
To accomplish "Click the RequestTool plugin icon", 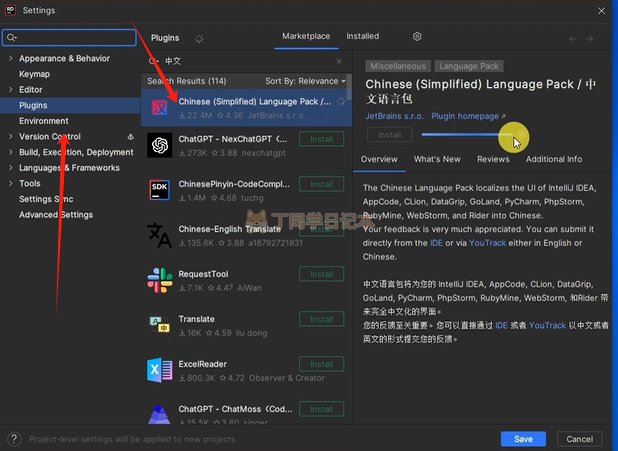I will coord(159,279).
